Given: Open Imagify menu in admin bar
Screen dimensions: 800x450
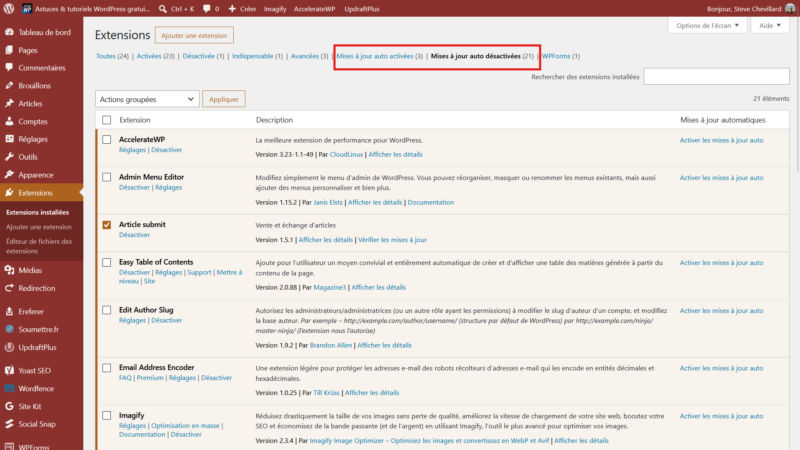Looking at the screenshot, I should pos(274,9).
